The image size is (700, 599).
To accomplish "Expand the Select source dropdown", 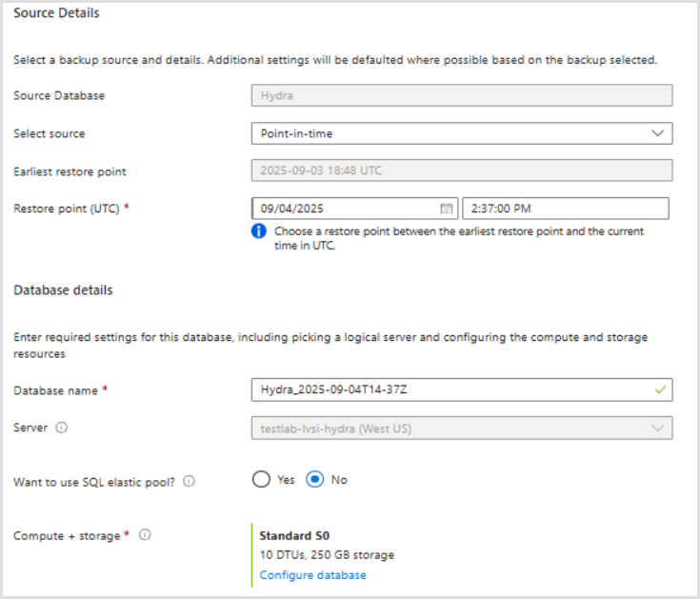I will coord(461,133).
